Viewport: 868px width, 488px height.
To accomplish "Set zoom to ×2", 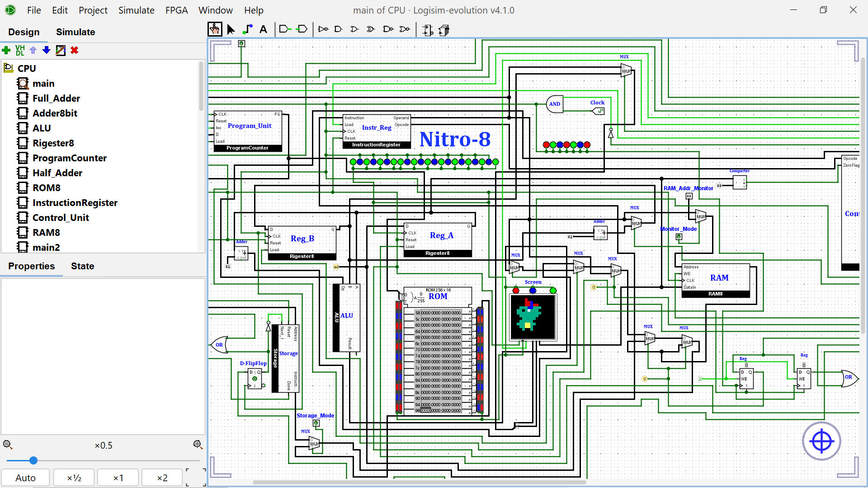I will 162,478.
